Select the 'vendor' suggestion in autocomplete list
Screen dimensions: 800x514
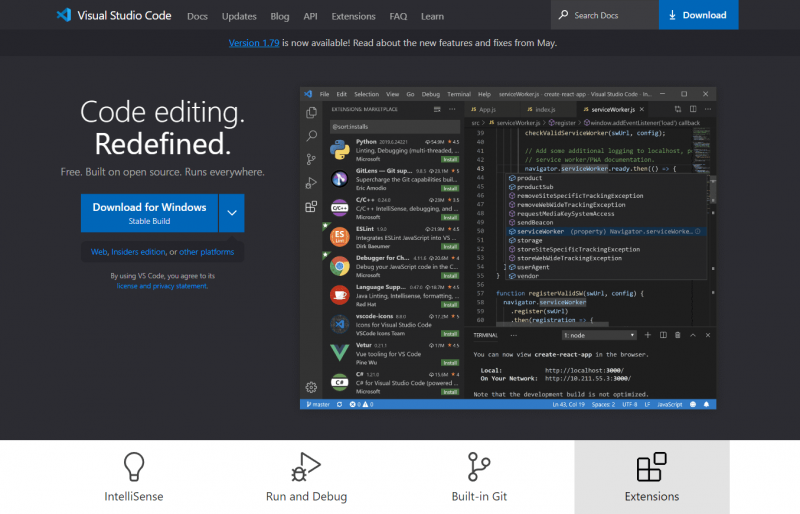pyautogui.click(x=607, y=276)
